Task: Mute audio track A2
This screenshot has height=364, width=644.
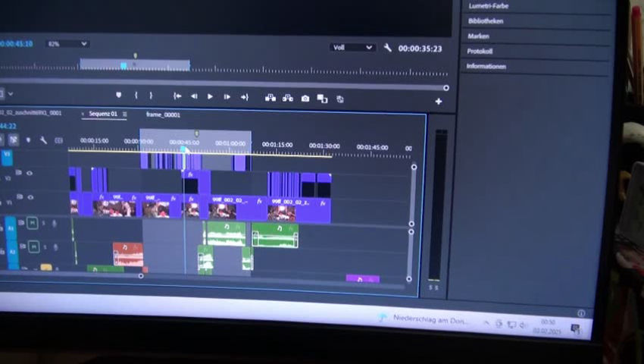Action: coord(33,246)
